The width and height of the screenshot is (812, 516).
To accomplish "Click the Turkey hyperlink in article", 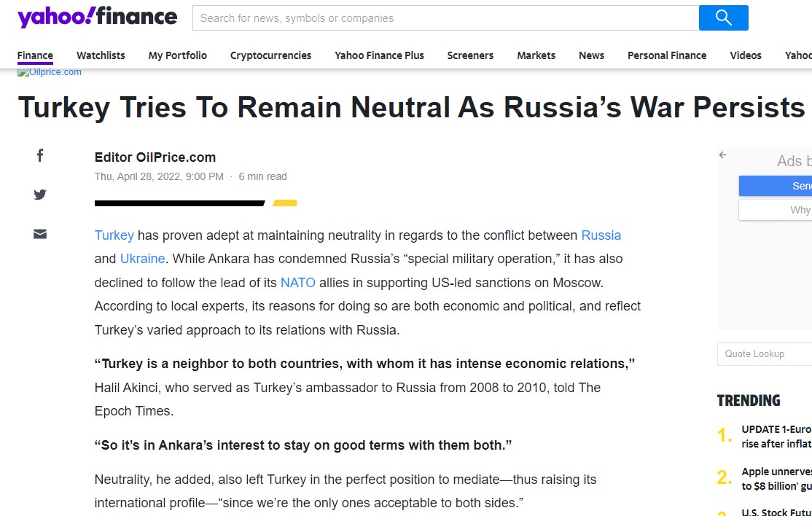I will pyautogui.click(x=114, y=235).
